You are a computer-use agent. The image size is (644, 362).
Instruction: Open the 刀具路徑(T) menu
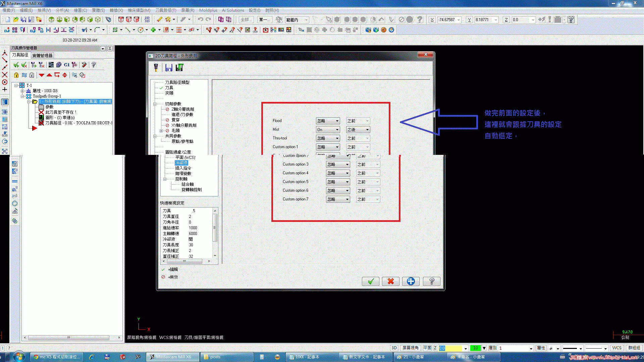tap(166, 10)
